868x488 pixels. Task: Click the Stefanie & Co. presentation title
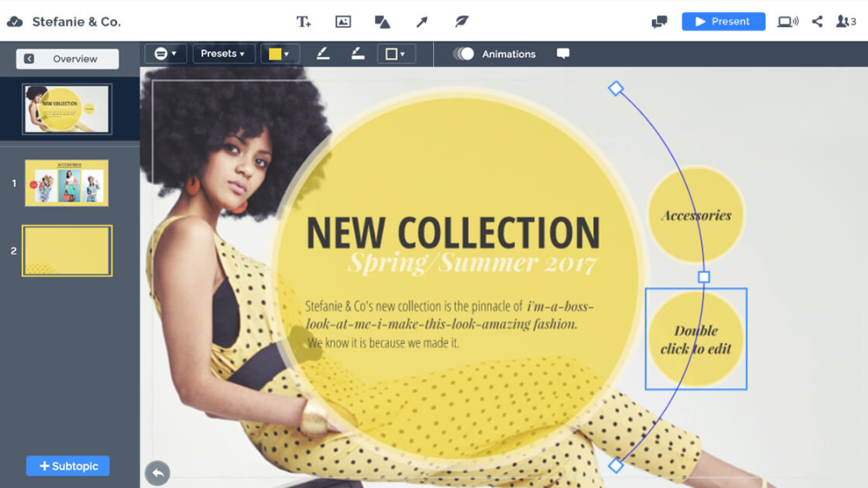pos(76,22)
